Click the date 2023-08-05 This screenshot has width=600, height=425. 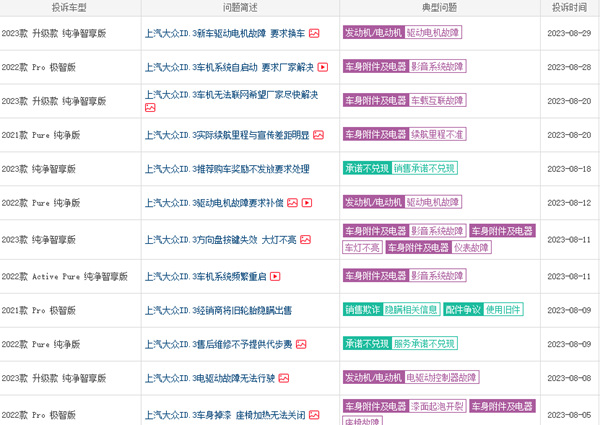[569, 415]
